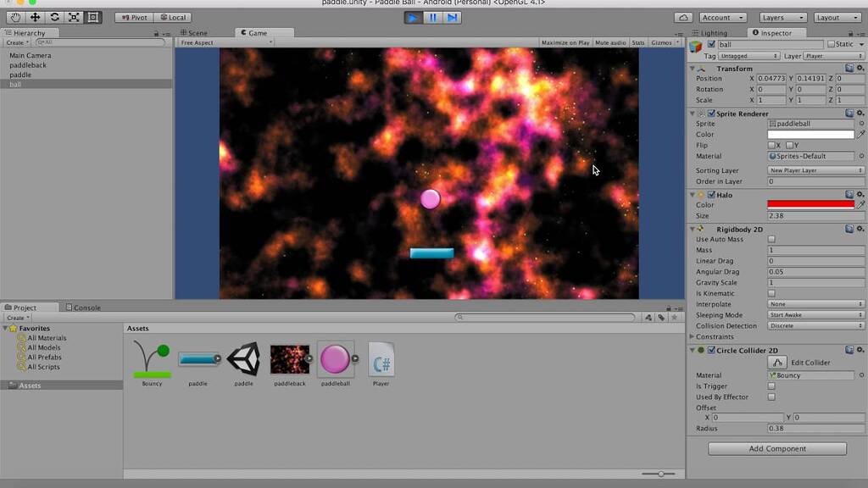Enable Is Trigger on the Circle Collider 2D
This screenshot has height=488, width=868.
(771, 385)
